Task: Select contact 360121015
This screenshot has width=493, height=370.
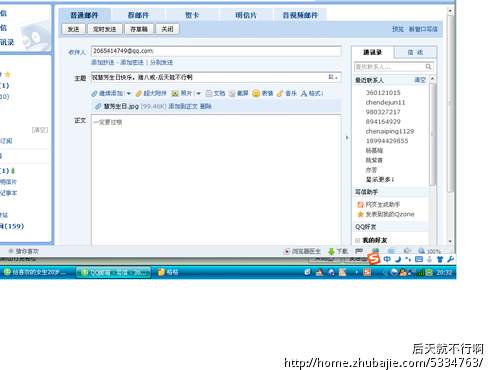Action: pos(383,93)
